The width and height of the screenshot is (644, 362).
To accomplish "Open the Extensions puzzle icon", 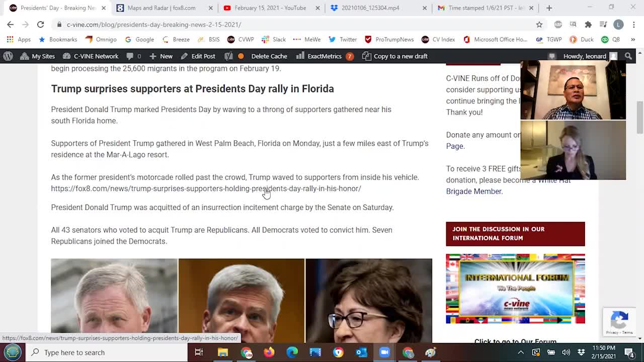I will [x=588, y=24].
